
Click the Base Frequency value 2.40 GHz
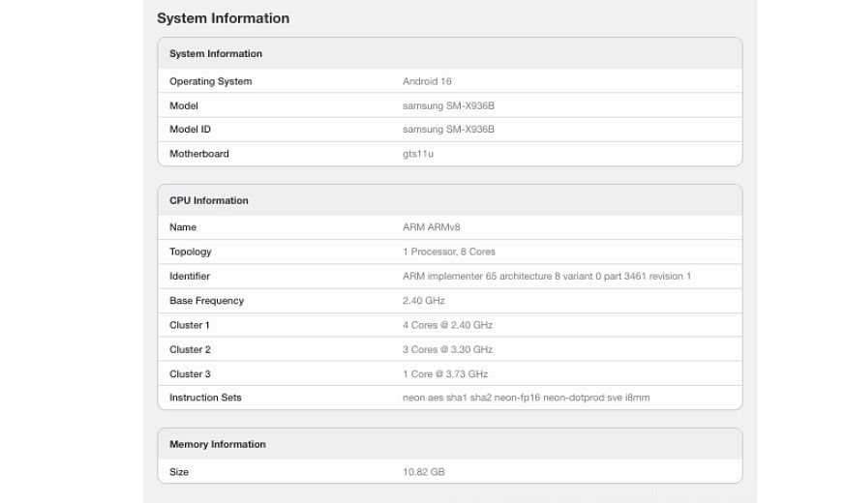(424, 301)
